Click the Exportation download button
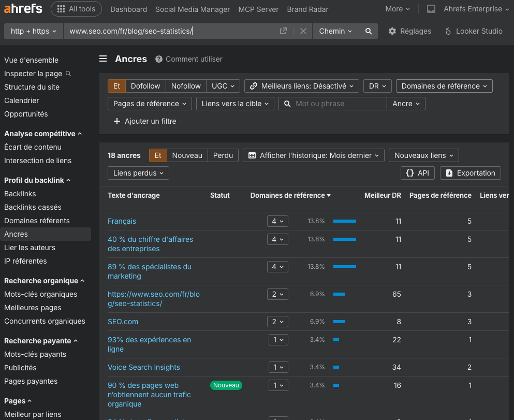Viewport: 514px width, 420px height. pos(470,173)
